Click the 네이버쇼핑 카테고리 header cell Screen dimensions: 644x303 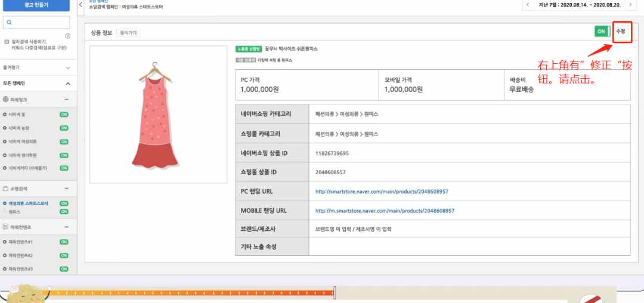[272, 114]
